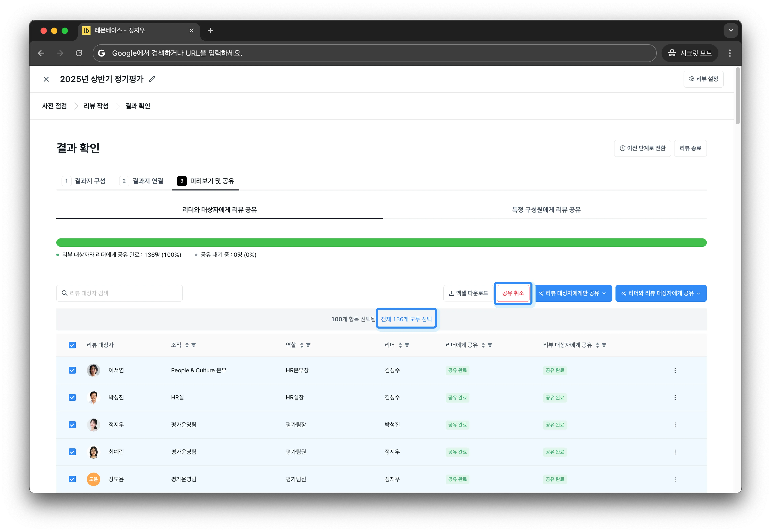The width and height of the screenshot is (771, 532).
Task: Filter the 조직 column
Action: pyautogui.click(x=194, y=345)
